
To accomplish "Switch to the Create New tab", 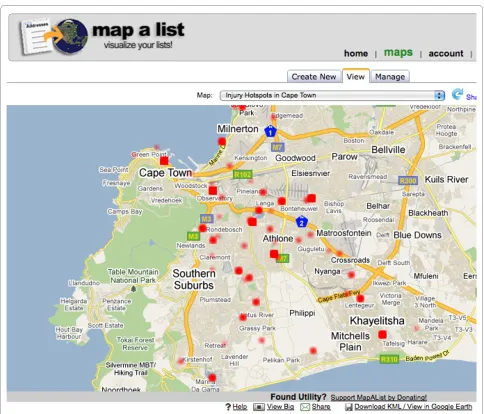I will [x=314, y=77].
